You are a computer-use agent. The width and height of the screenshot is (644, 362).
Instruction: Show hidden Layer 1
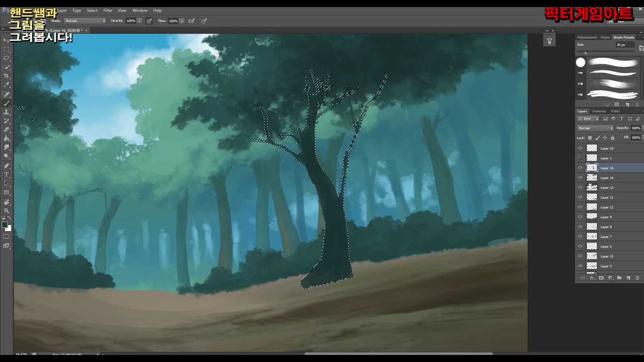pos(580,158)
